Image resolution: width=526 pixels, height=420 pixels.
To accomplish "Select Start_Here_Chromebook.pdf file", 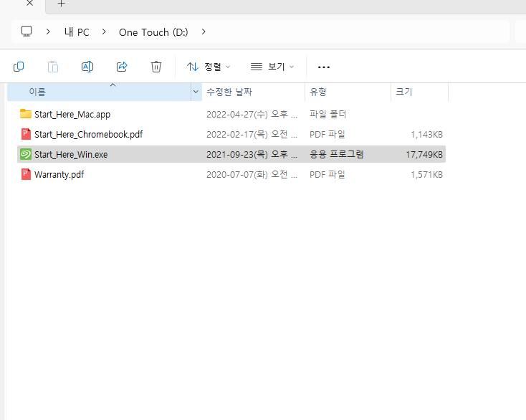I will [88, 134].
